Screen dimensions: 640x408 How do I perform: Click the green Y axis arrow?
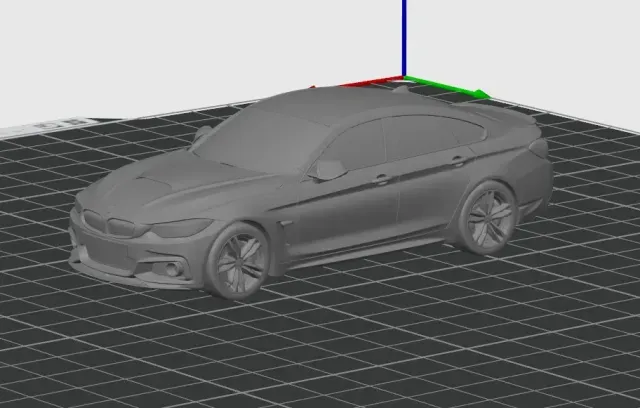click(x=448, y=87)
